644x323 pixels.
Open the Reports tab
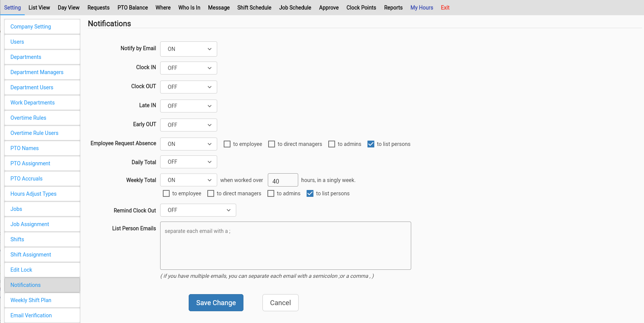pos(393,8)
